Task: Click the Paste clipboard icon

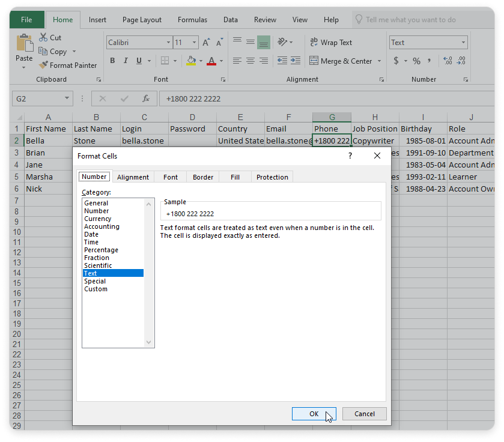Action: click(25, 43)
